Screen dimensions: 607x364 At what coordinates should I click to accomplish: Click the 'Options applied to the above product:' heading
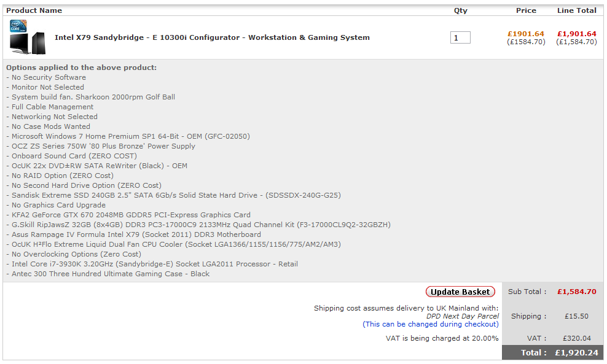(82, 68)
